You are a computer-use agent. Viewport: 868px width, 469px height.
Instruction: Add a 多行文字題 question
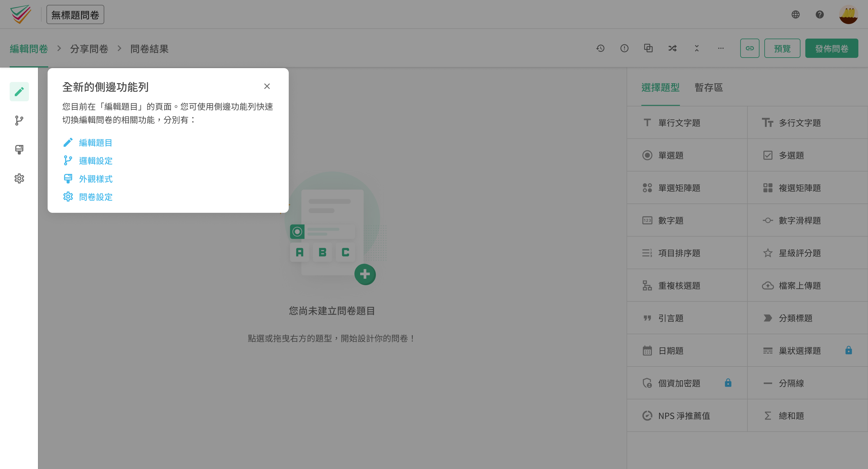click(808, 123)
